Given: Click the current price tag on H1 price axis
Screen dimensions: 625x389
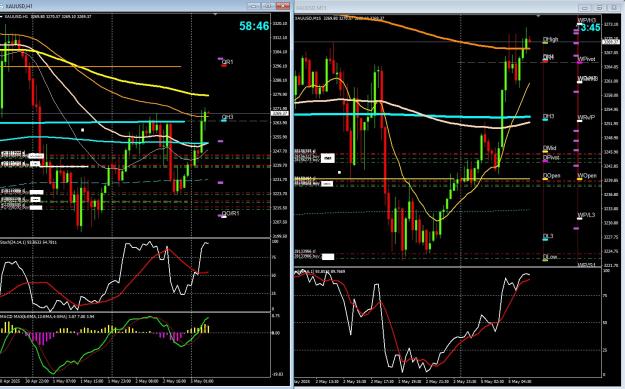Looking at the screenshot, I should [x=279, y=114].
